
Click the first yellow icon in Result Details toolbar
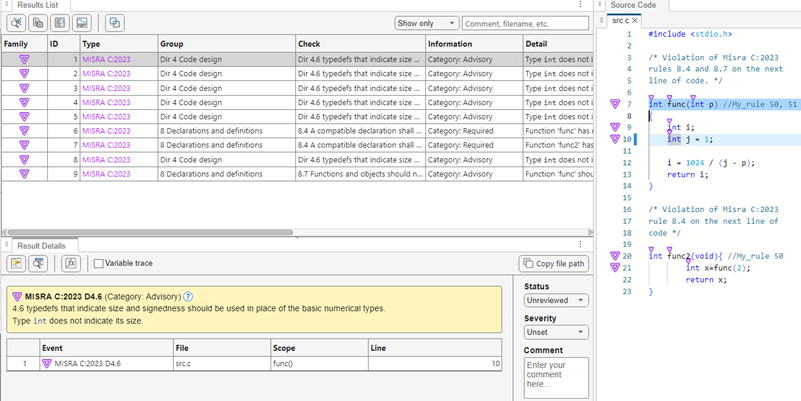[17, 264]
